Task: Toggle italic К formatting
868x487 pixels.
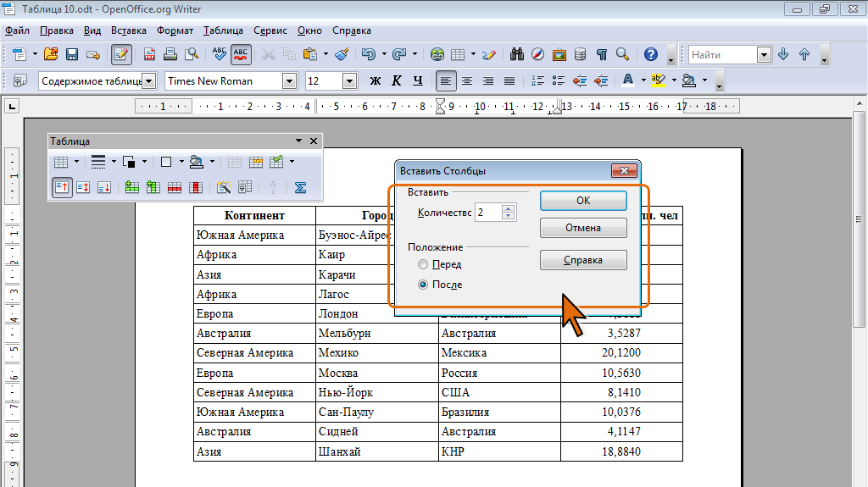Action: 397,80
